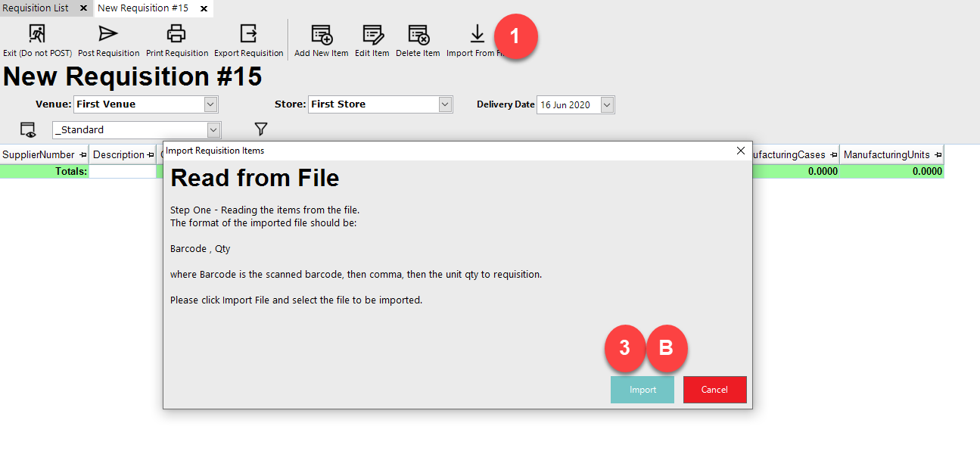
Task: Switch to the Requisition List tab
Action: (x=36, y=8)
